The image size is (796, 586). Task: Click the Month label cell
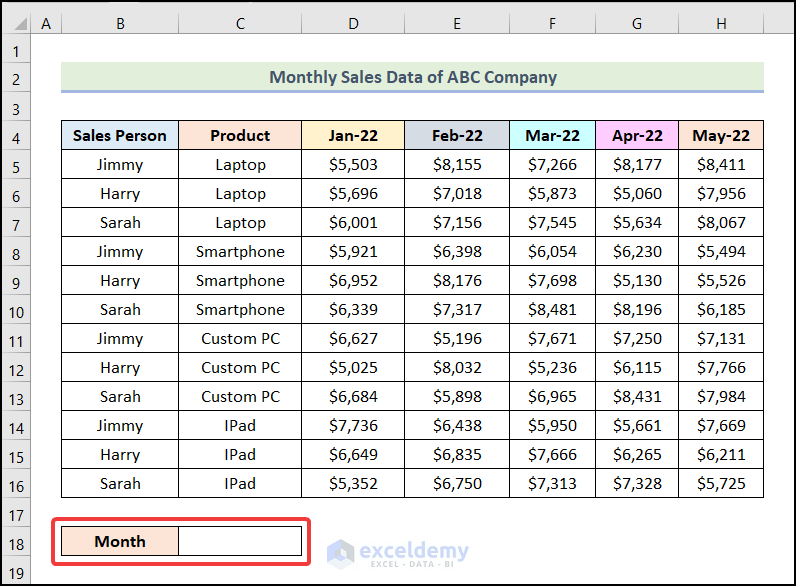pos(120,541)
